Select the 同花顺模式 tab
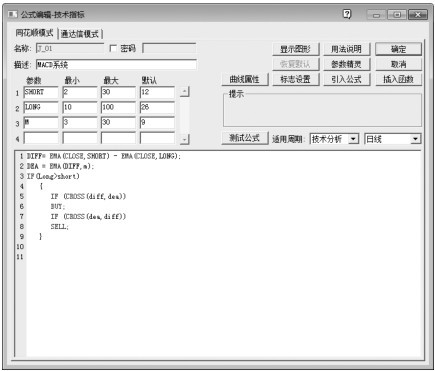Screen dimensions: 435x371 (x=34, y=33)
